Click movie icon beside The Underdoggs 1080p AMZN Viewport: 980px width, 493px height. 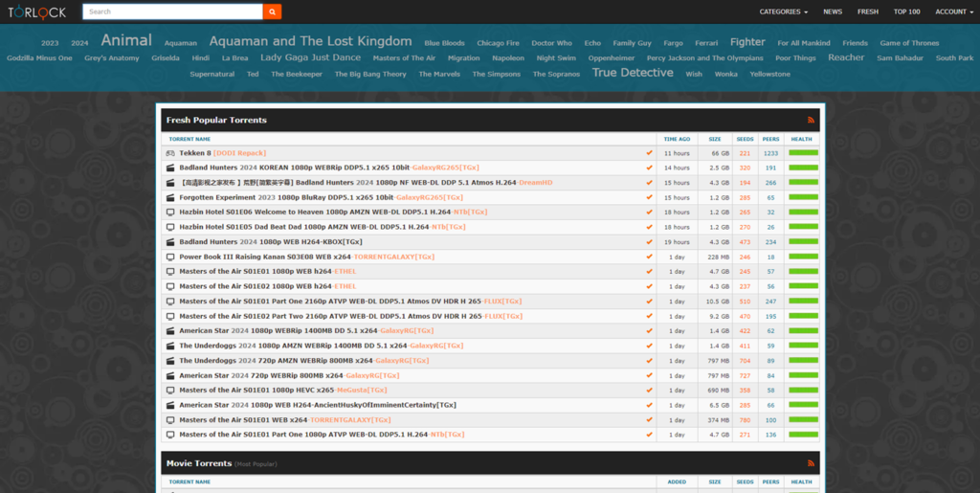pos(170,346)
